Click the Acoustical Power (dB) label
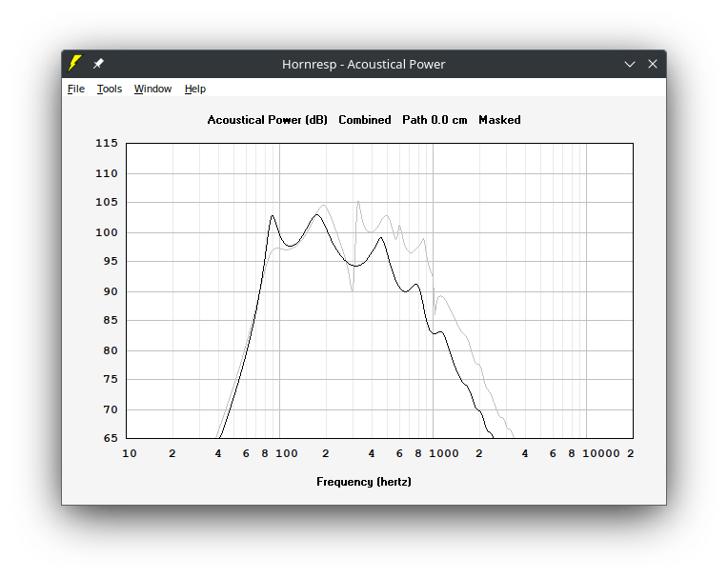728x578 pixels. click(268, 120)
